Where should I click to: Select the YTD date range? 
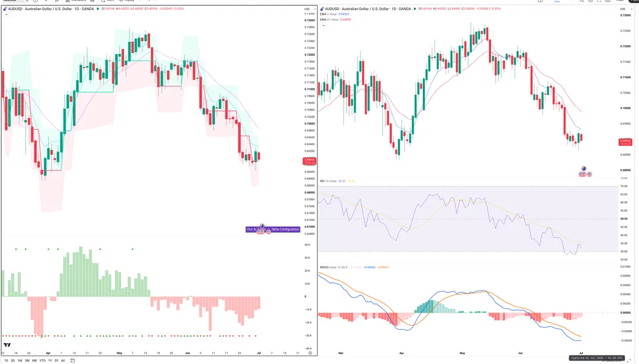(42, 361)
